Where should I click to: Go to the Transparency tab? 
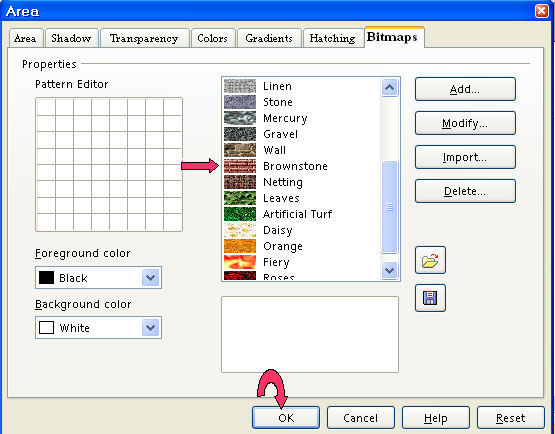tap(144, 38)
